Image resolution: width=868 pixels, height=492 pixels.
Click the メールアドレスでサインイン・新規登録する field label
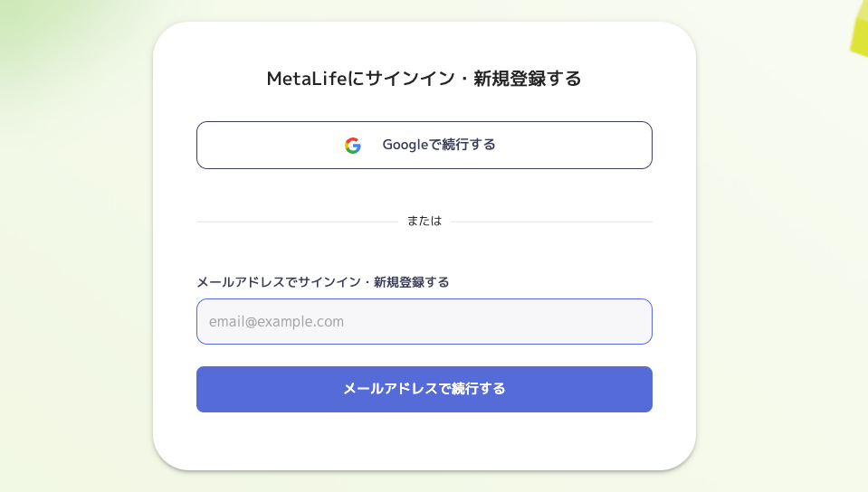click(323, 282)
